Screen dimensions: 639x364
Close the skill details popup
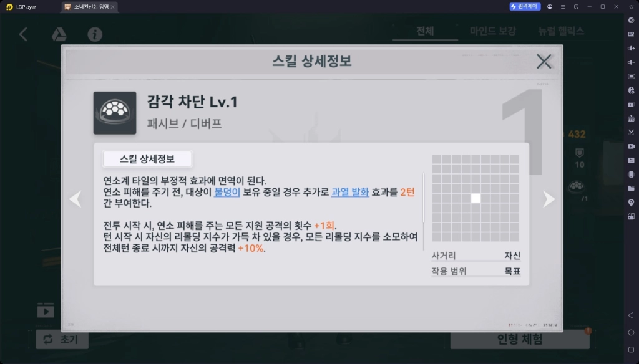point(544,61)
